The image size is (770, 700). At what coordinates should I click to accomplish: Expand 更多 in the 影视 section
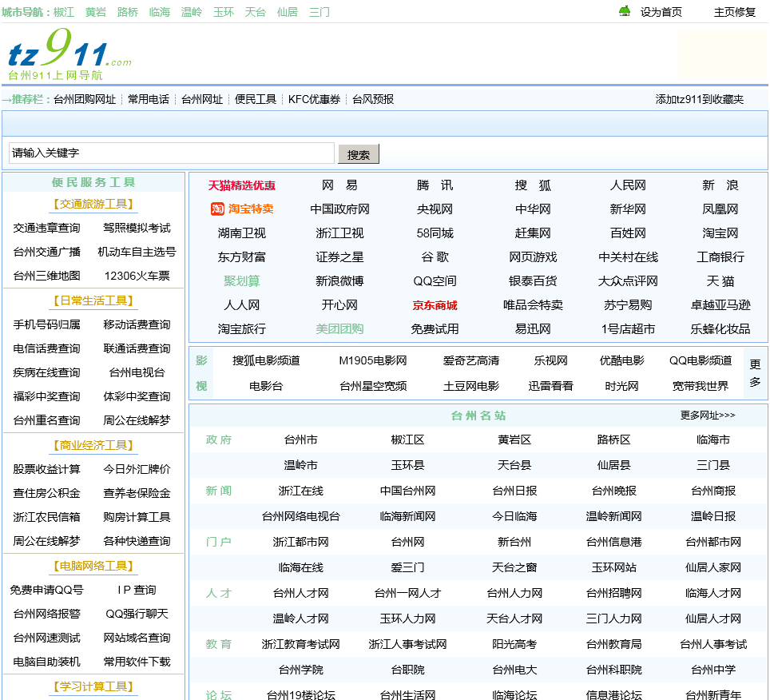point(755,373)
